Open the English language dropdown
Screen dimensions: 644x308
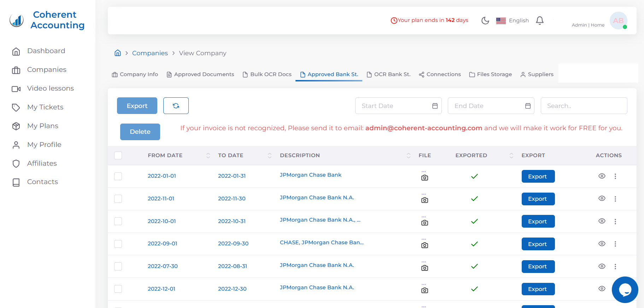(x=513, y=21)
